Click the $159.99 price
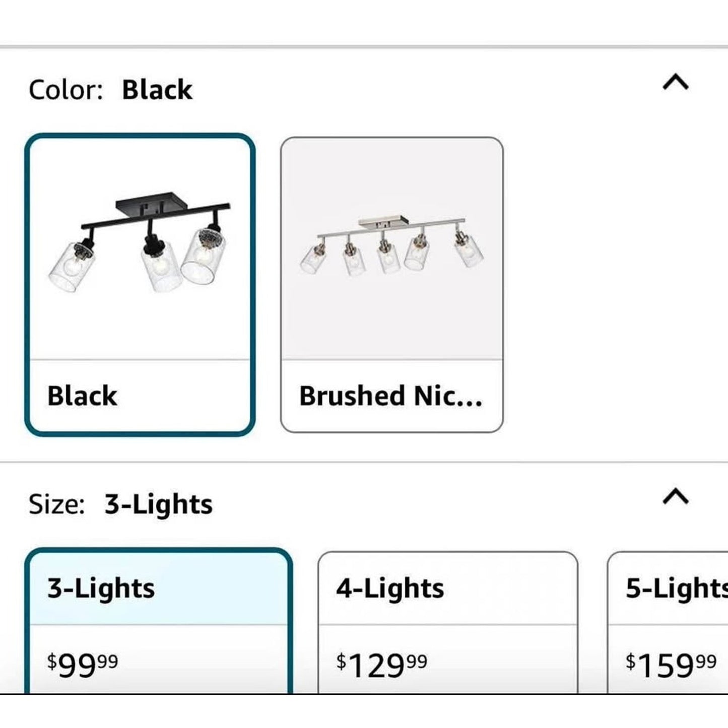Screen dimensions: 728x728 (x=671, y=665)
